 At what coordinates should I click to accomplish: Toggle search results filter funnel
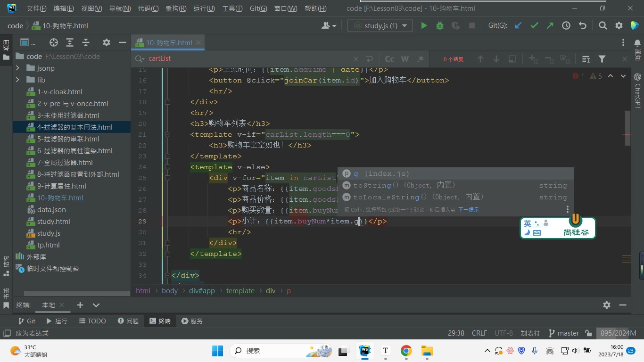click(x=602, y=59)
